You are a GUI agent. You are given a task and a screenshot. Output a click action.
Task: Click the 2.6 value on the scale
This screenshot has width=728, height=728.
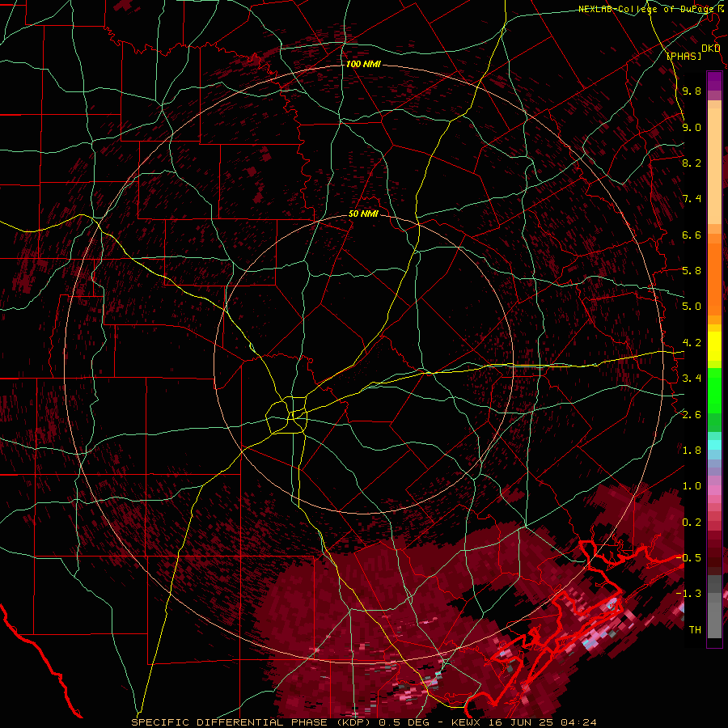(x=692, y=415)
